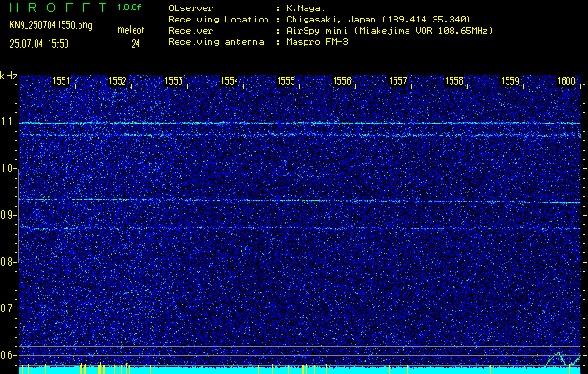Viewport: 588px width, 374px height.
Task: Click the 1551 time marker
Action: 61,81
